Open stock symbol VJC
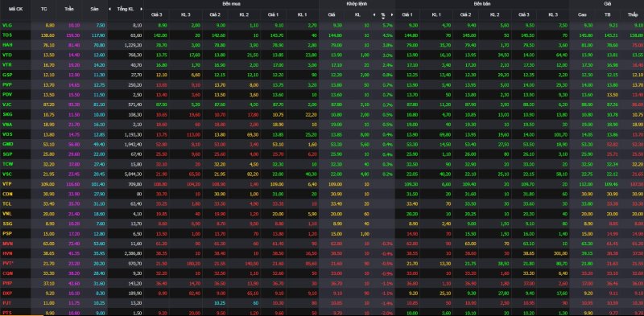 tap(7, 105)
